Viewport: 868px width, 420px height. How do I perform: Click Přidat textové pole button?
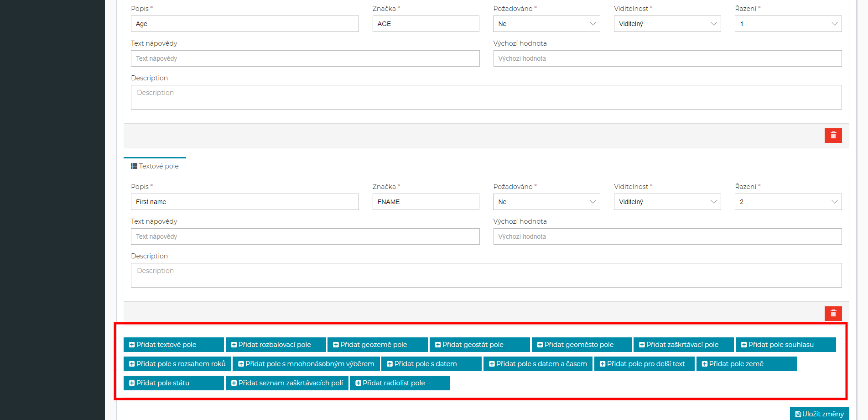click(x=174, y=345)
